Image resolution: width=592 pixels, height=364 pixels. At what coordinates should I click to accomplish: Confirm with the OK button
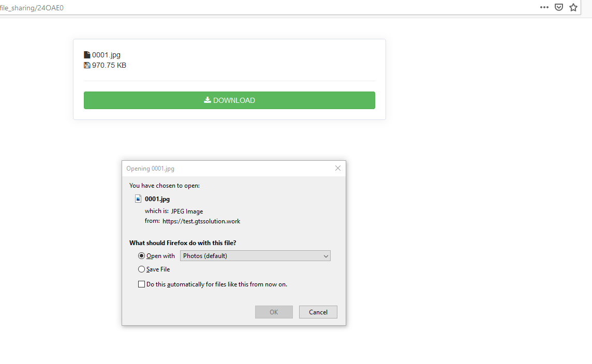(274, 312)
